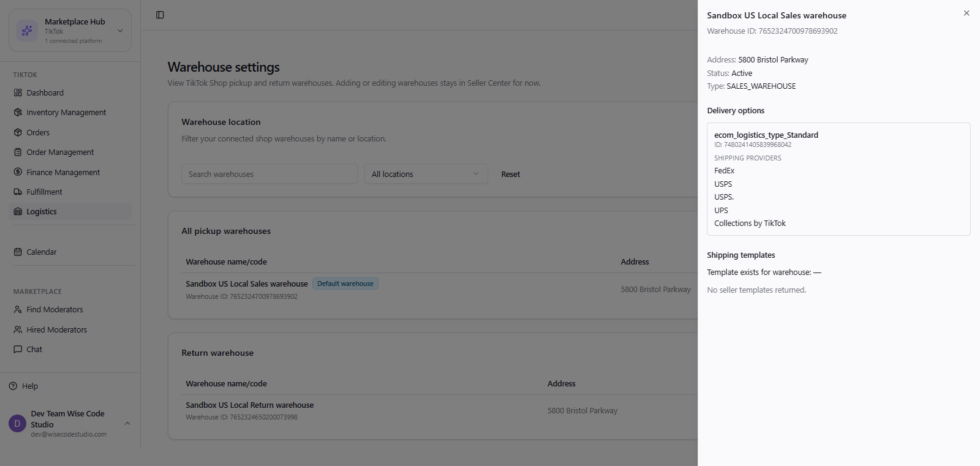Click the Dashboard sidebar label
Screen dimensions: 980x466
[x=45, y=93]
